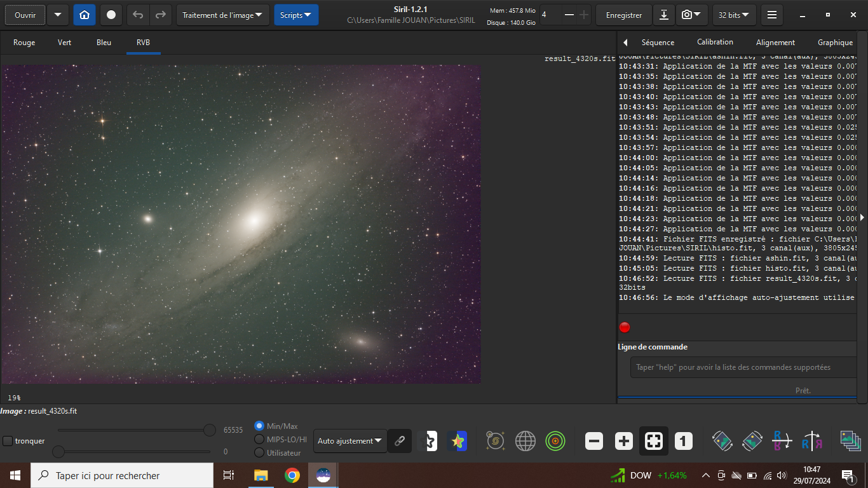
Task: Click the Andromeda galaxy image preview
Action: coord(241,224)
